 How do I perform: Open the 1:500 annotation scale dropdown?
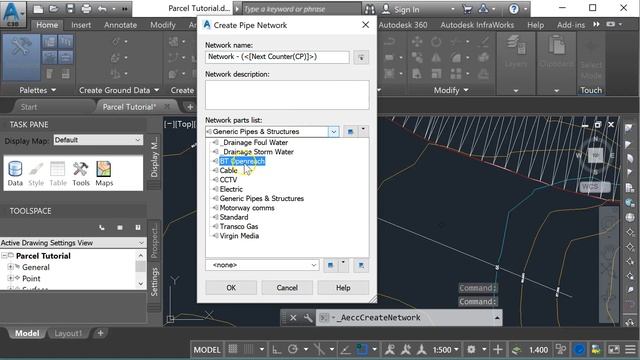click(x=446, y=350)
